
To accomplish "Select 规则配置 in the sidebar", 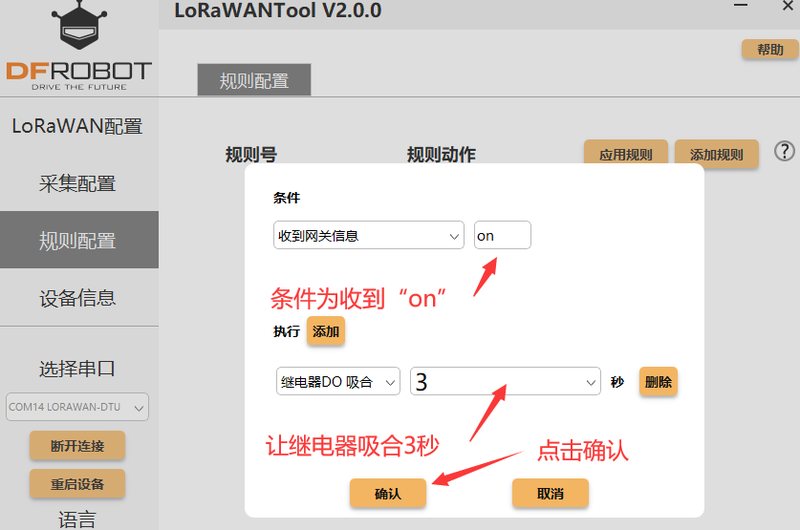I will click(78, 240).
